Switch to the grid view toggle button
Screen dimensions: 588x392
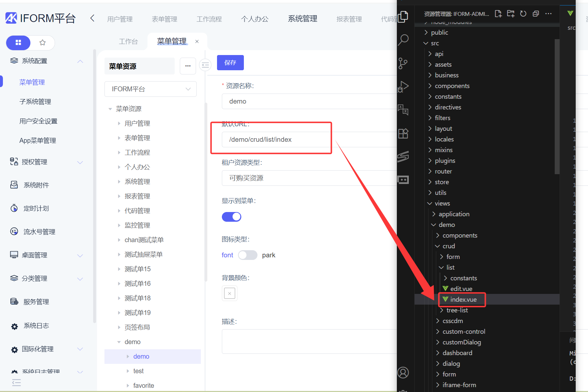coord(18,42)
